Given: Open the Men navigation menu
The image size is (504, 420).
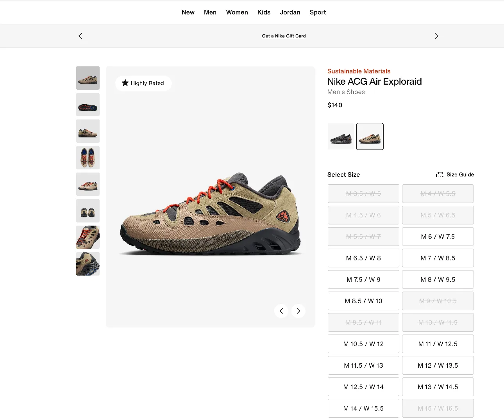Looking at the screenshot, I should (x=210, y=12).
